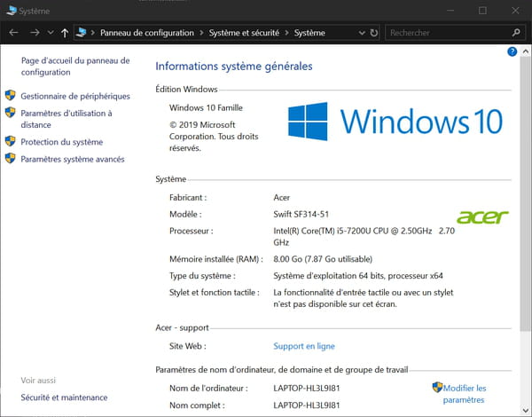Maximize the Système window
Image resolution: width=532 pixels, height=417 pixels.
pyautogui.click(x=482, y=11)
